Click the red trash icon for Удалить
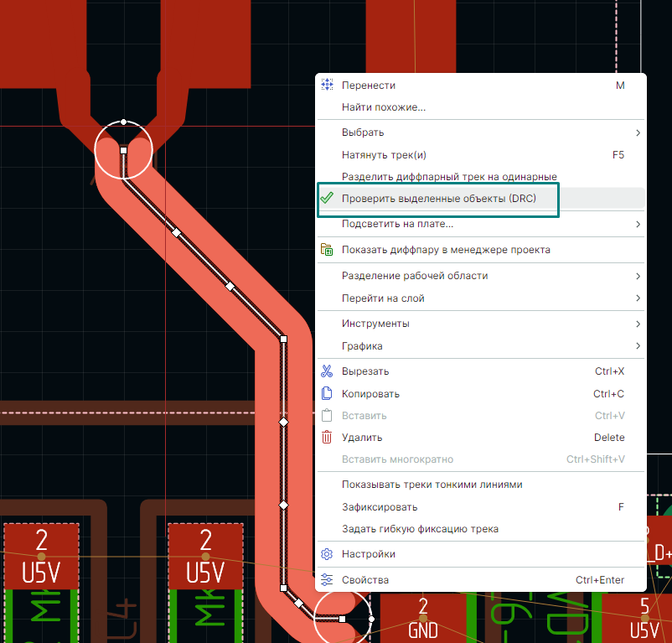This screenshot has height=643, width=672. click(x=328, y=437)
